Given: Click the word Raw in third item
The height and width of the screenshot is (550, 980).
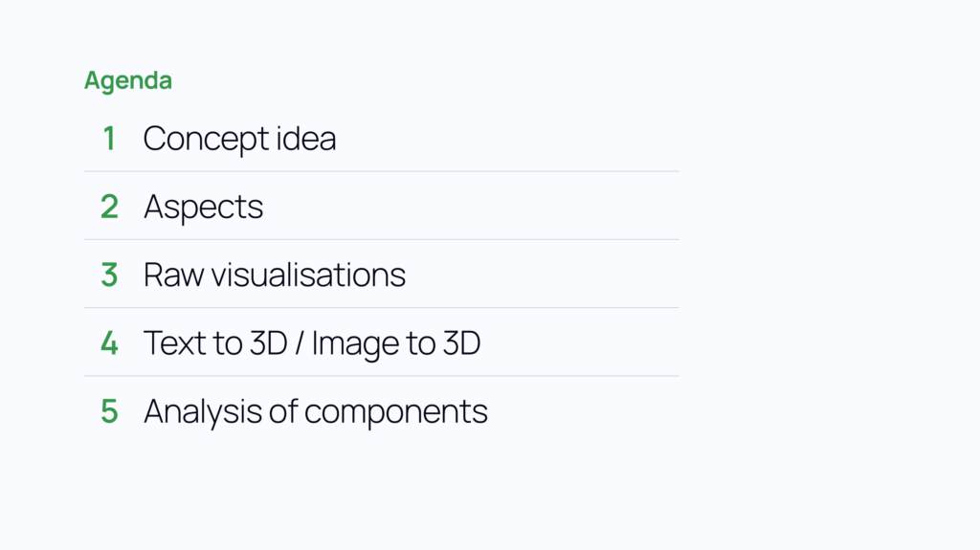Looking at the screenshot, I should tap(174, 275).
